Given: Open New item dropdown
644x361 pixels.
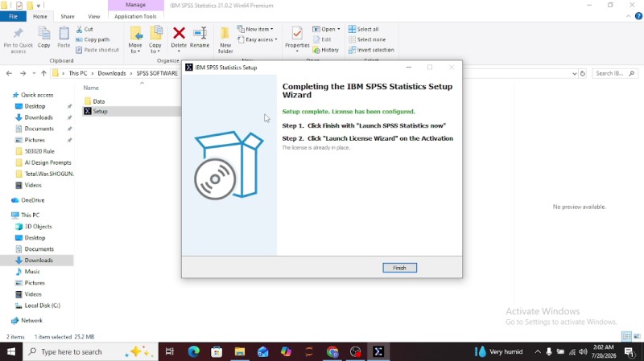Looking at the screenshot, I should (255, 29).
